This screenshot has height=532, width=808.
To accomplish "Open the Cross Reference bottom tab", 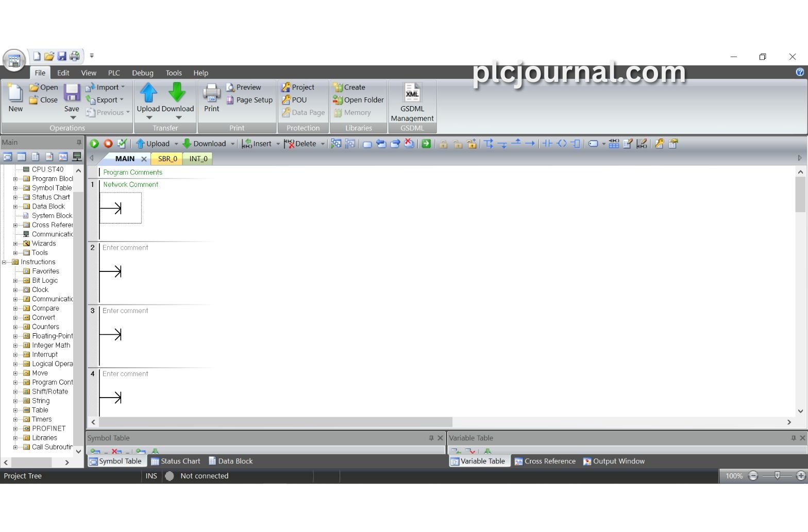I will 545,461.
